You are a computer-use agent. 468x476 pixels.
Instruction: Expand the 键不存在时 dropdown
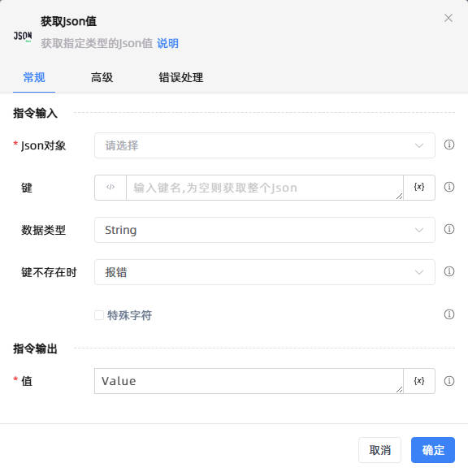click(265, 272)
